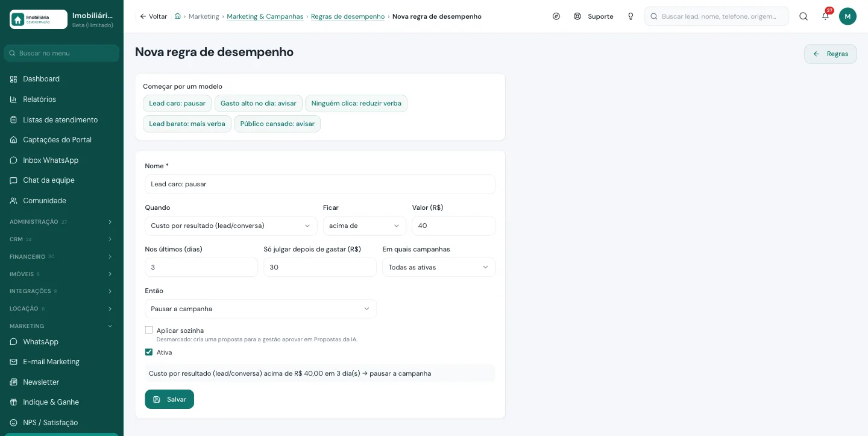Check the Aplicar sozinha checkbox
Image resolution: width=868 pixels, height=436 pixels.
pyautogui.click(x=149, y=330)
